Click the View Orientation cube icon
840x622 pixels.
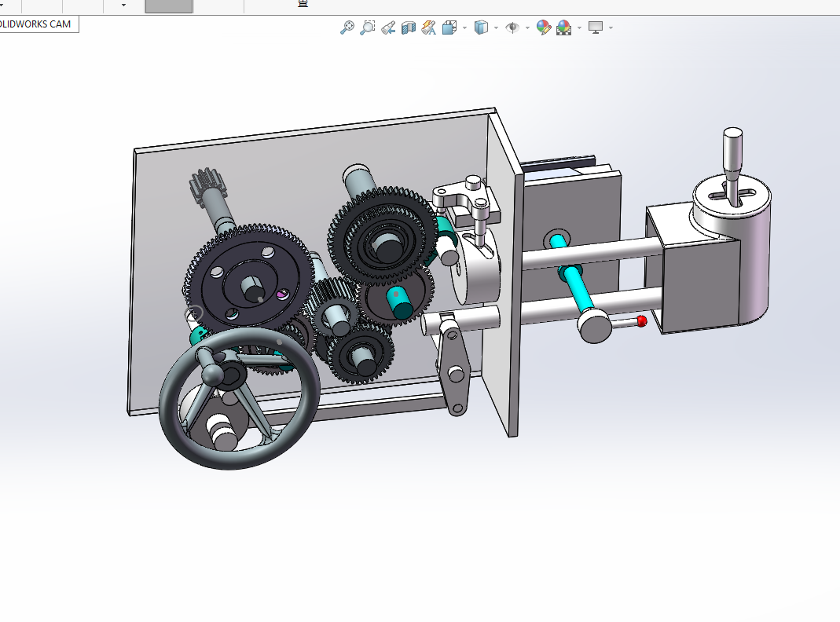(449, 27)
